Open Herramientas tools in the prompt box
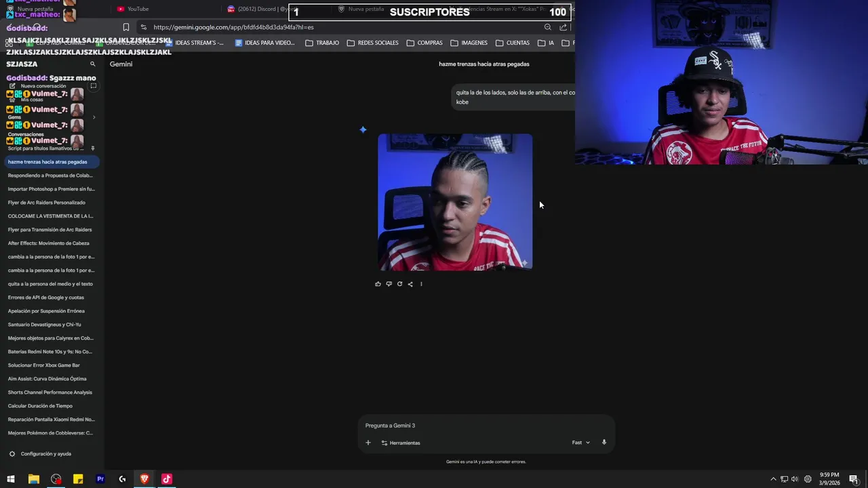868x488 pixels. pos(401,443)
